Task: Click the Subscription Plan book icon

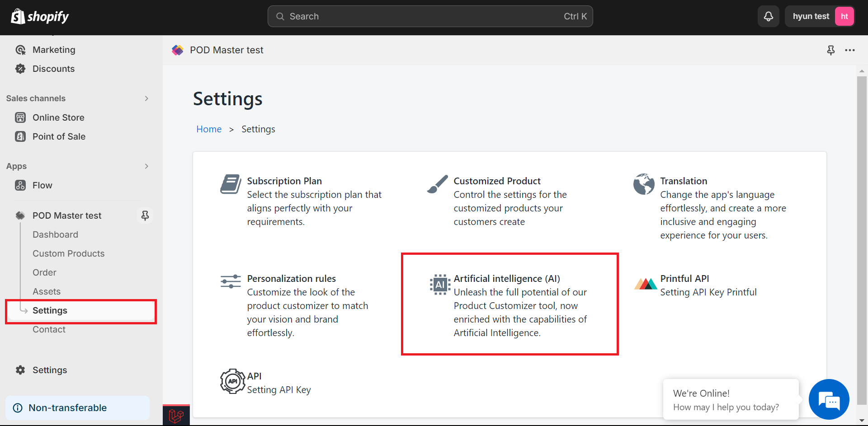Action: point(231,184)
